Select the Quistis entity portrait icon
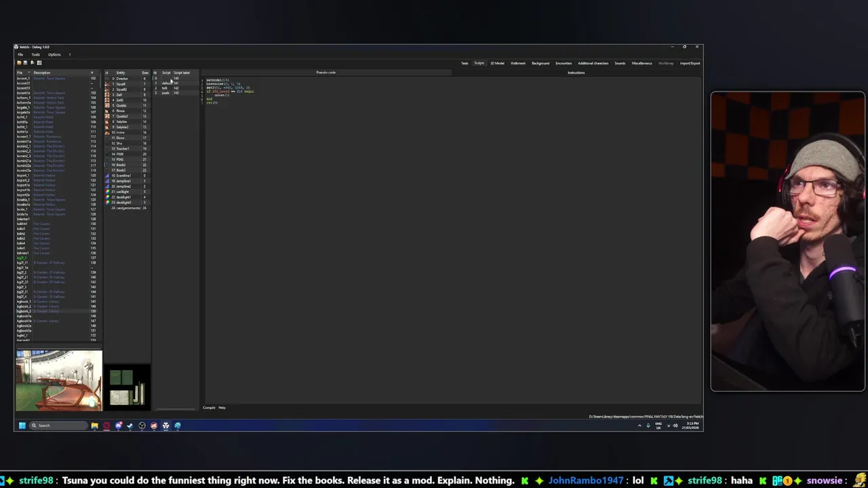The width and height of the screenshot is (868, 488). click(107, 106)
